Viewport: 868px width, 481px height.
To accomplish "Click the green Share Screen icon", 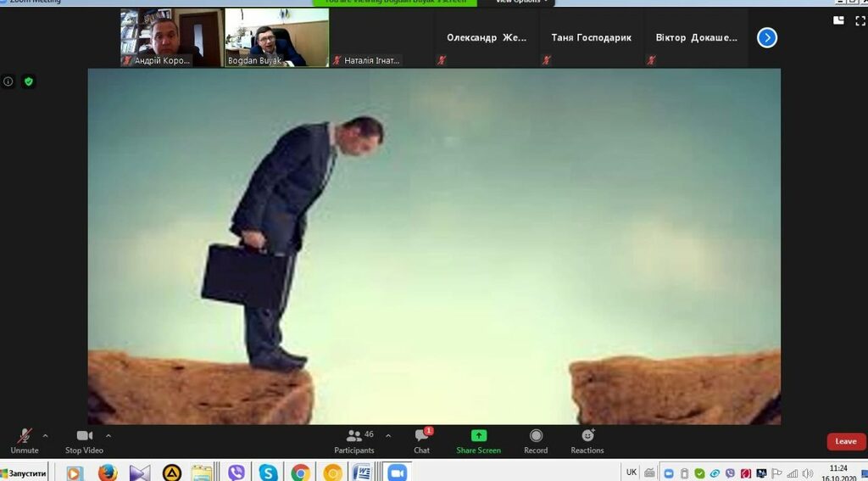I will (x=478, y=436).
